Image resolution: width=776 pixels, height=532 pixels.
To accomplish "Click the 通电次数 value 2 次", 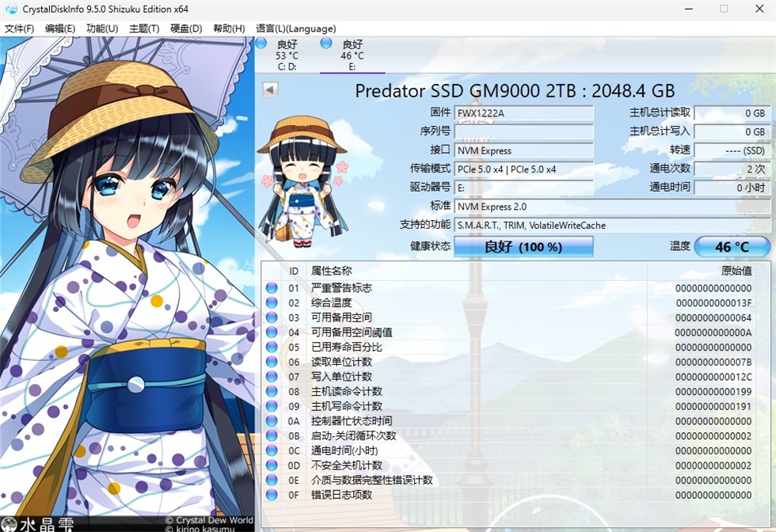I will coord(732,169).
